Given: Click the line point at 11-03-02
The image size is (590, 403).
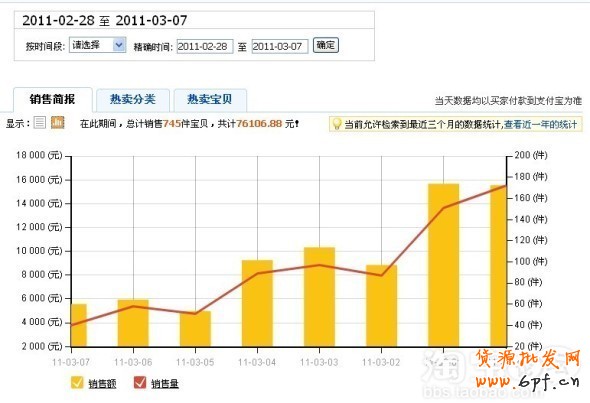Looking at the screenshot, I should 381,275.
